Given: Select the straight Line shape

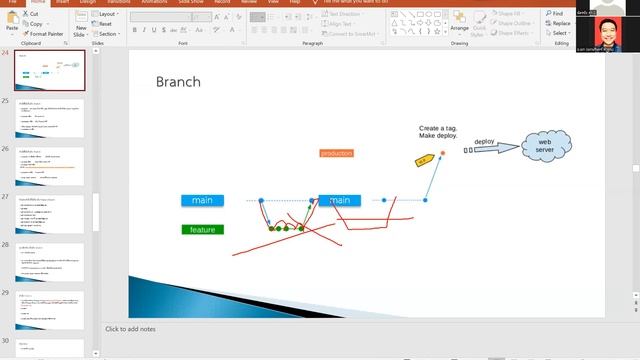Looking at the screenshot, I should click(x=403, y=14).
